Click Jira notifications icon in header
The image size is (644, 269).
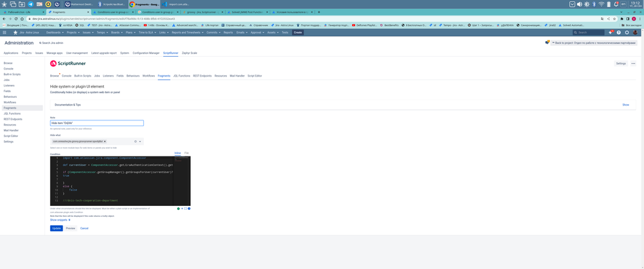(610, 32)
